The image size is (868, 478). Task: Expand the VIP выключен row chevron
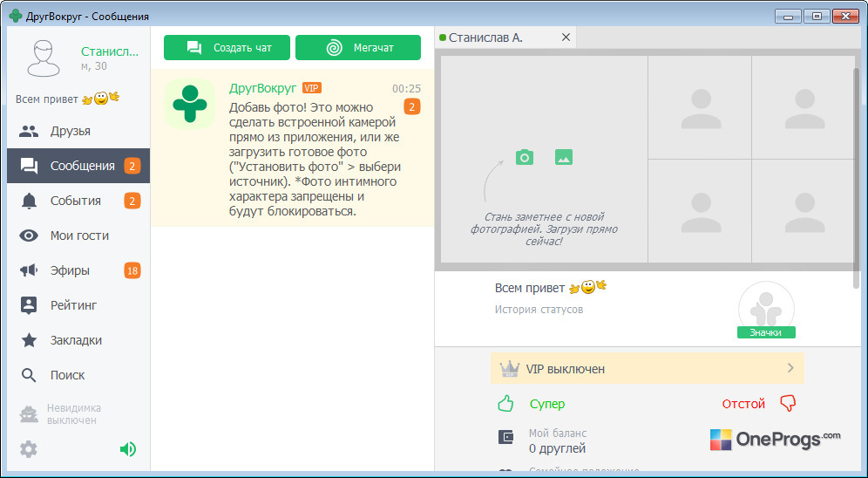pos(790,368)
